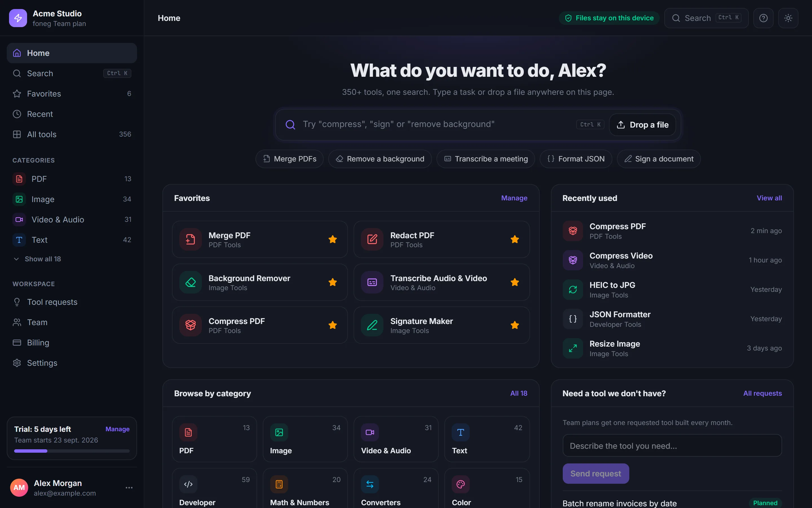
Task: Click the Resize Image arrows icon
Action: 573,349
